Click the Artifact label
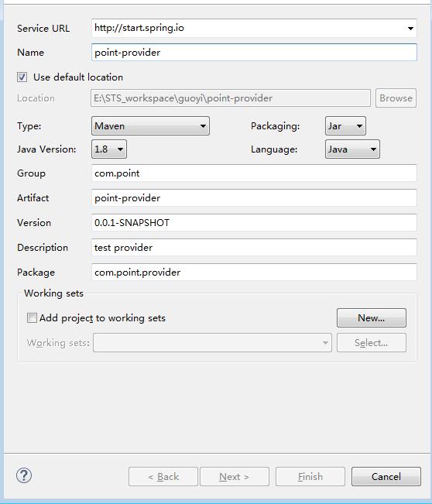This screenshot has width=432, height=504. [33, 198]
